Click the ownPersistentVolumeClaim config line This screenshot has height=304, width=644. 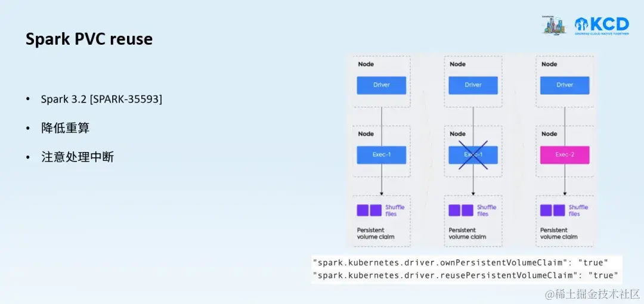point(460,263)
